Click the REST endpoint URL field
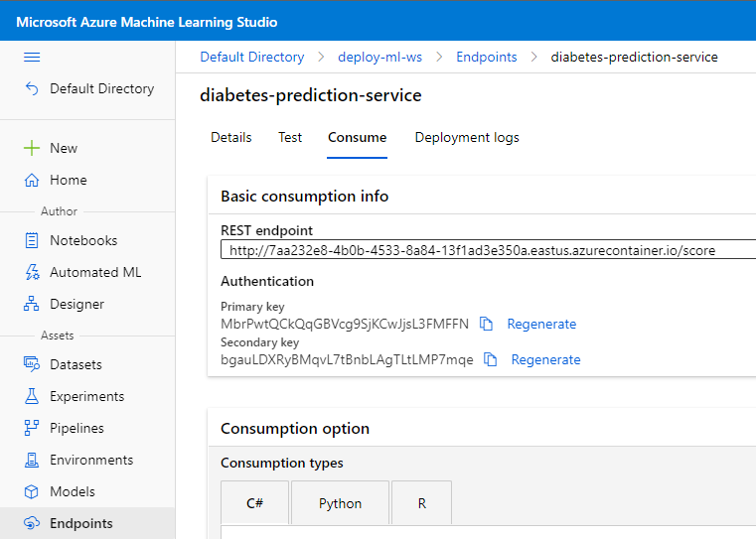756x539 pixels. 487,250
